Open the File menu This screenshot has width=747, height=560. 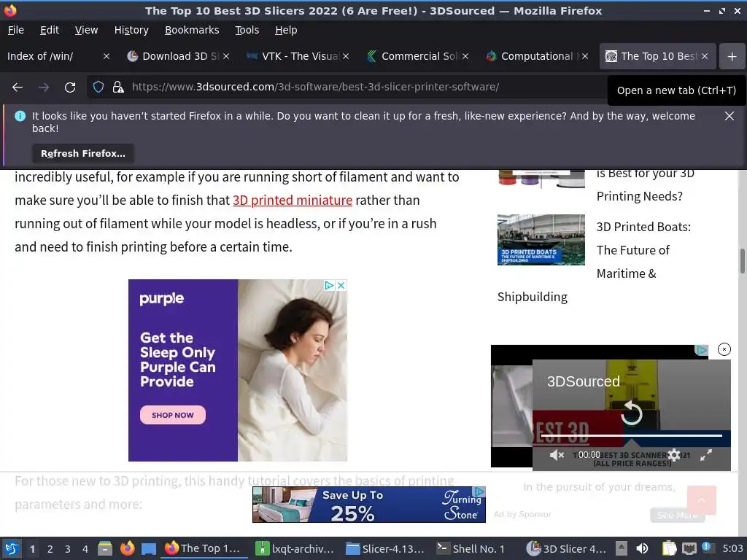click(16, 30)
